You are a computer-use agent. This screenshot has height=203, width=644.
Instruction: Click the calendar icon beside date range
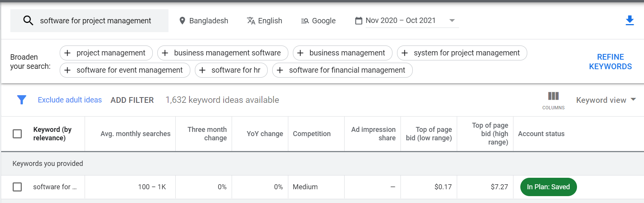359,21
